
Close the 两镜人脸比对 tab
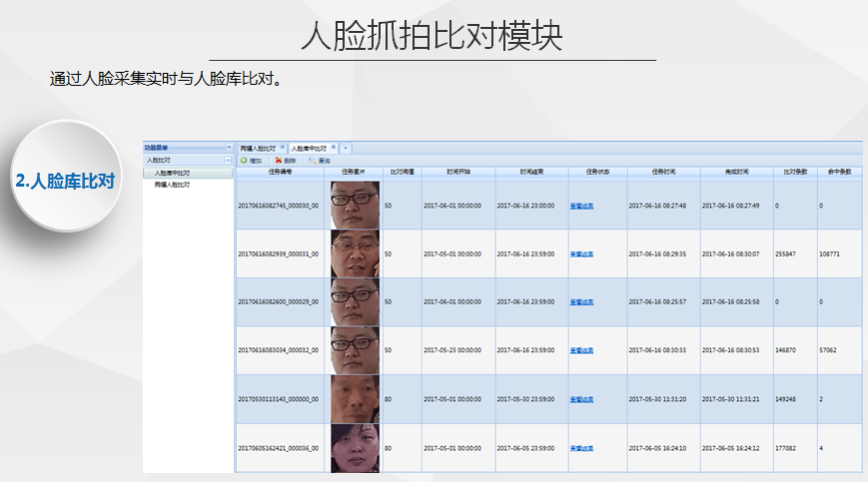click(281, 148)
